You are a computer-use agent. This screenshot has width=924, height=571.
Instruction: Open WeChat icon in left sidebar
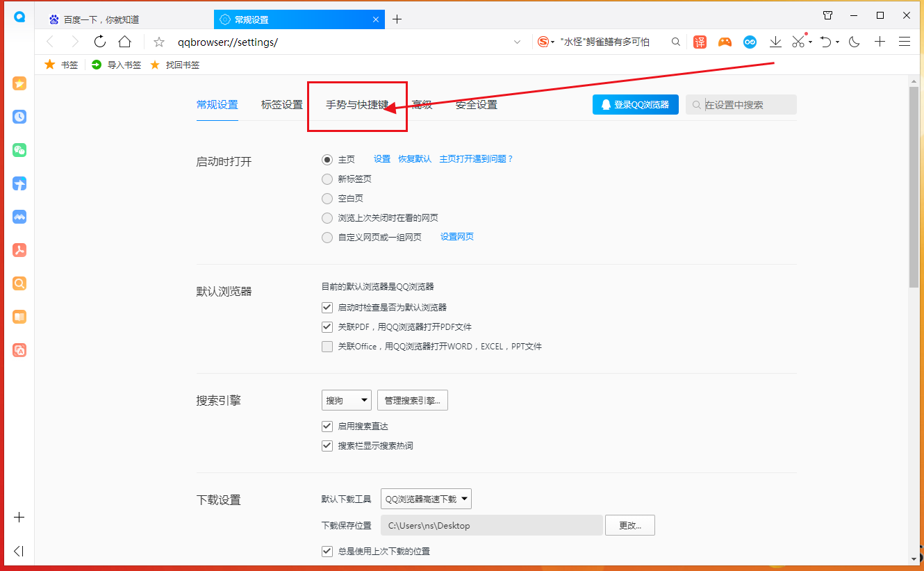coord(19,149)
